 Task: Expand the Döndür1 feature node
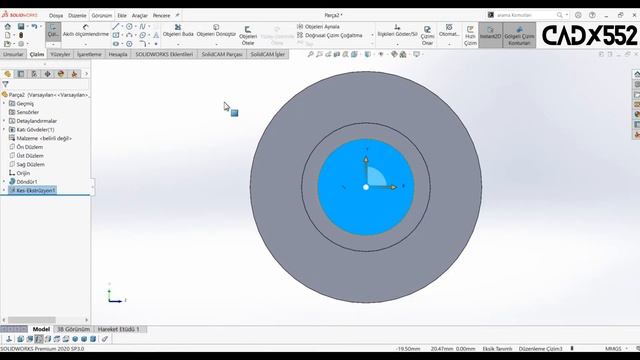[4, 181]
